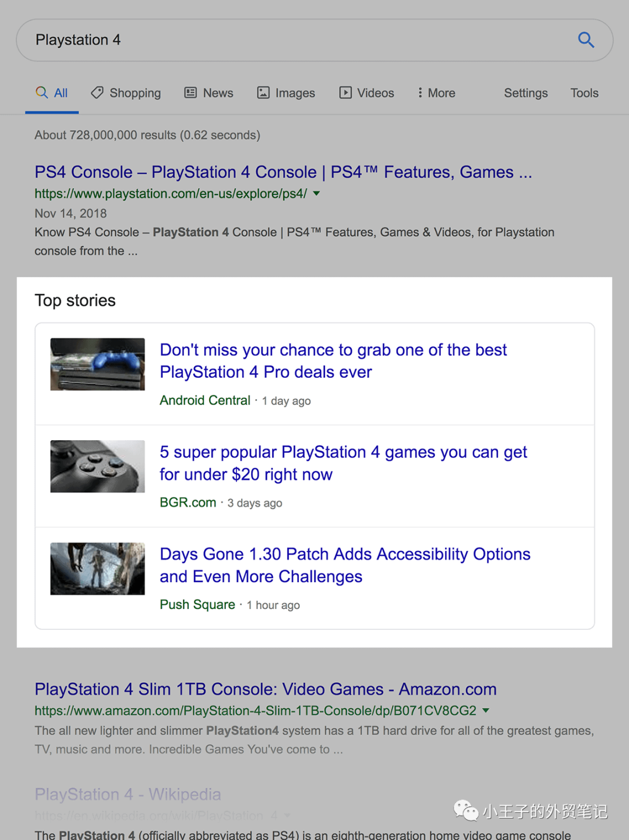Image resolution: width=629 pixels, height=840 pixels.
Task: Open the Days Gone 1.30 Patch story
Action: tap(345, 565)
